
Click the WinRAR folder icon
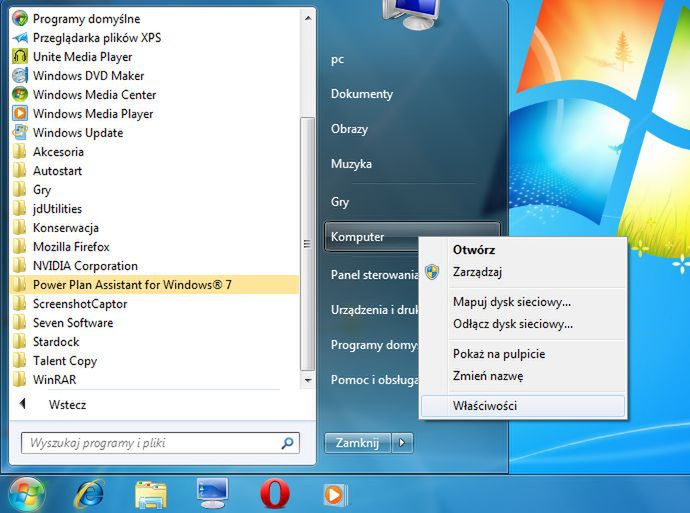tap(19, 379)
